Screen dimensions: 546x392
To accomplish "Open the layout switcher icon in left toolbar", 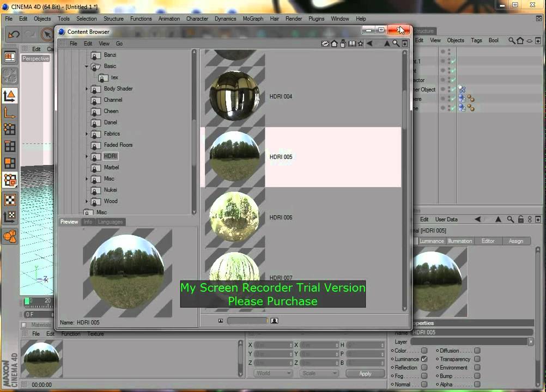I will click(x=10, y=57).
